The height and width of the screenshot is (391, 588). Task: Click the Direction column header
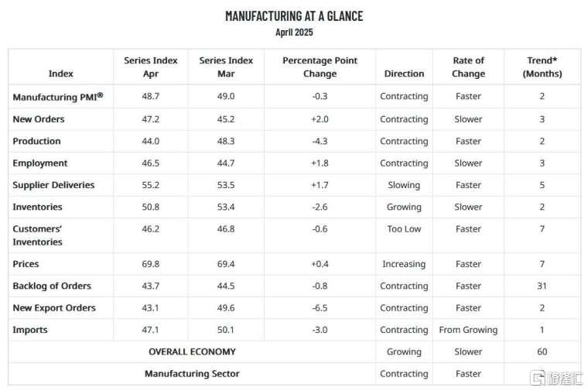[x=404, y=74]
